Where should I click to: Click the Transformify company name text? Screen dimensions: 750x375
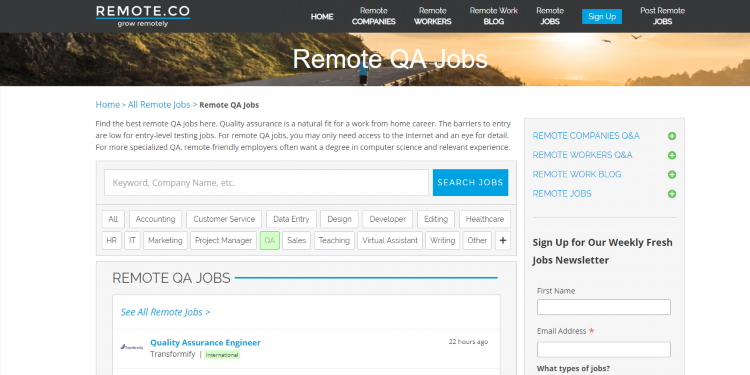(173, 354)
